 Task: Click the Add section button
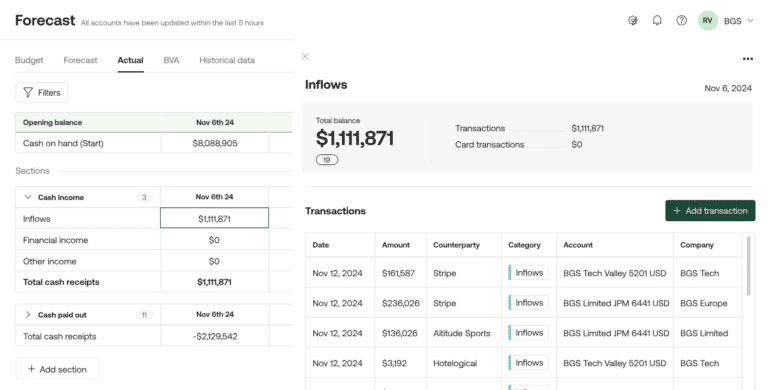point(57,369)
